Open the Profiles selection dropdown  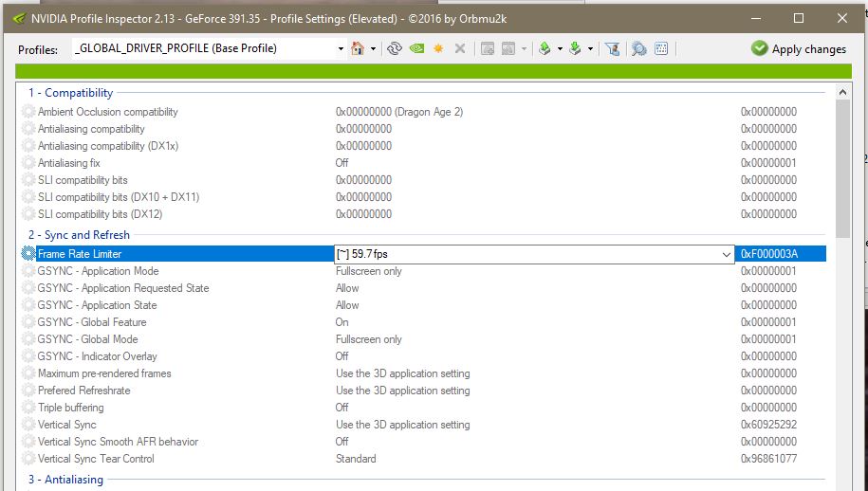pos(341,48)
